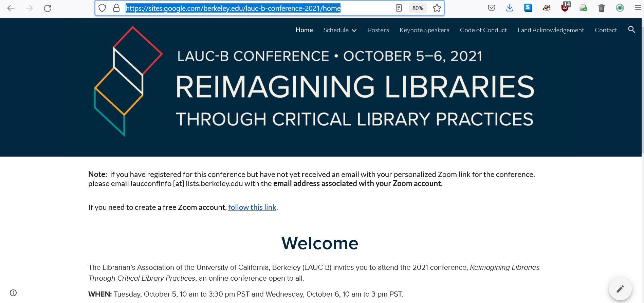Click the pencil edit button
644x303 pixels.
point(620,289)
